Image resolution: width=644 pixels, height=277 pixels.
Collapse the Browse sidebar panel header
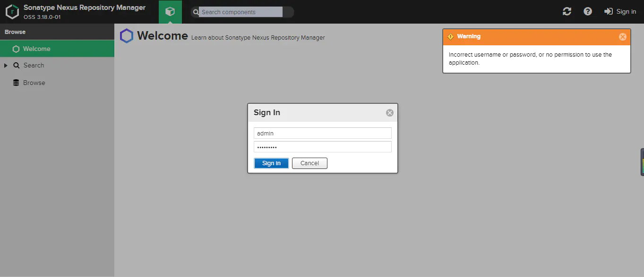tap(15, 32)
